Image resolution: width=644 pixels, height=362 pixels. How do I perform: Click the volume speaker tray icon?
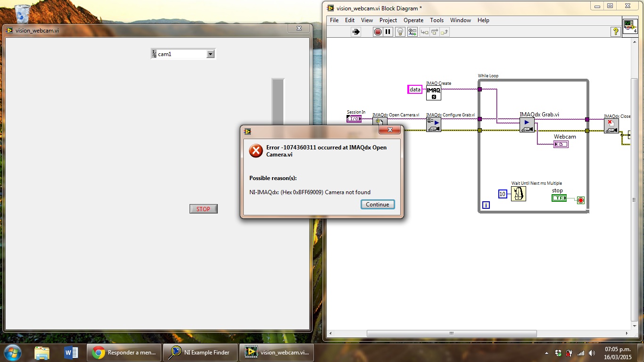coord(592,353)
